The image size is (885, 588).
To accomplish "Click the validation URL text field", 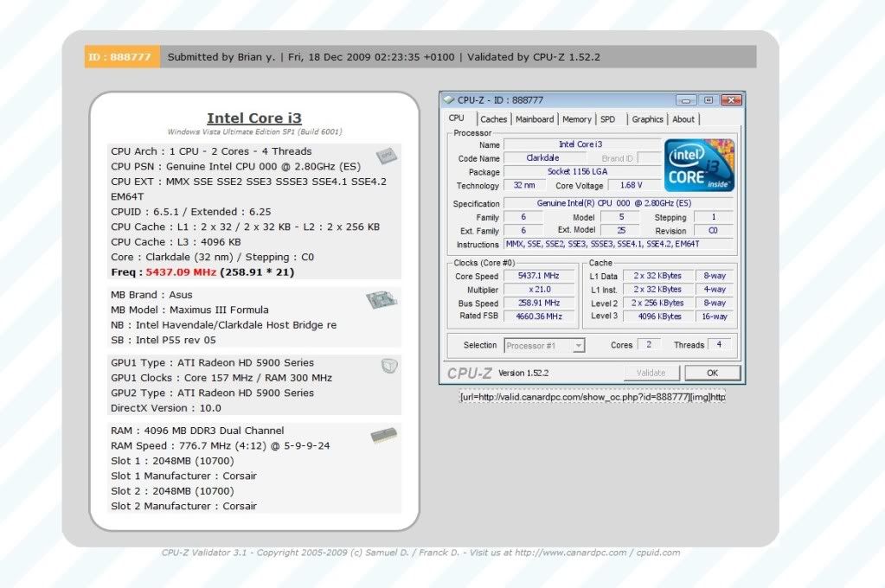I will coord(593,397).
